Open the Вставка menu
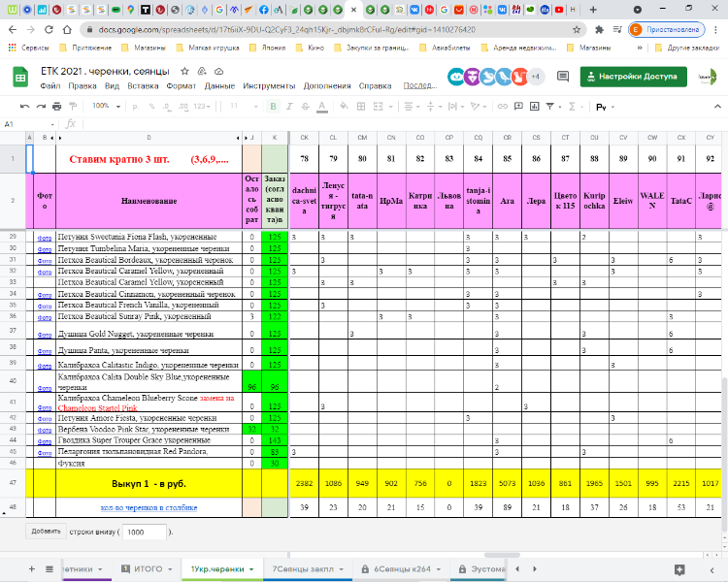Viewport: 728px width, 582px height. coord(144,85)
